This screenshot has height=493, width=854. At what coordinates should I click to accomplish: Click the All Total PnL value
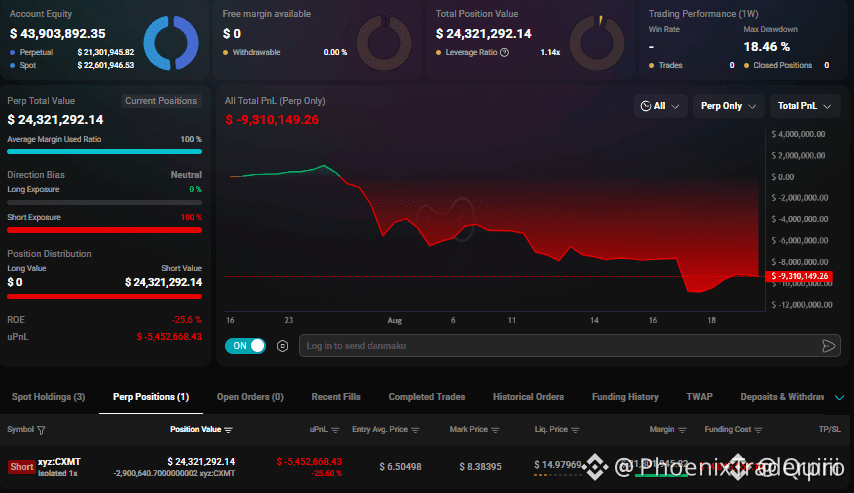(272, 120)
